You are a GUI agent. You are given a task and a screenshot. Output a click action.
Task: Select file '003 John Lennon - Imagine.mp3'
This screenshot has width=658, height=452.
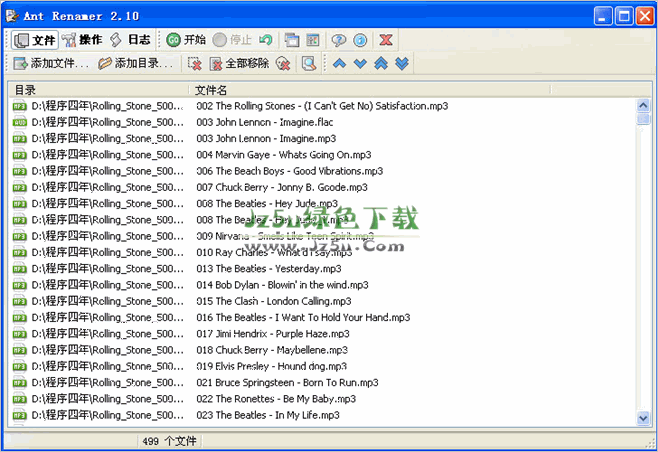[266, 138]
